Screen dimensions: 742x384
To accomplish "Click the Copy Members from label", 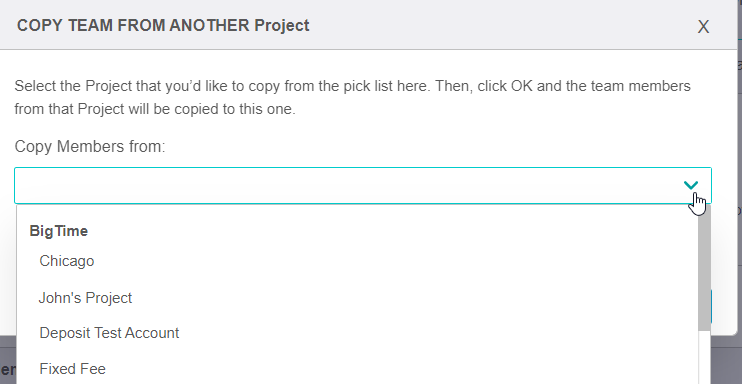I will tap(90, 146).
